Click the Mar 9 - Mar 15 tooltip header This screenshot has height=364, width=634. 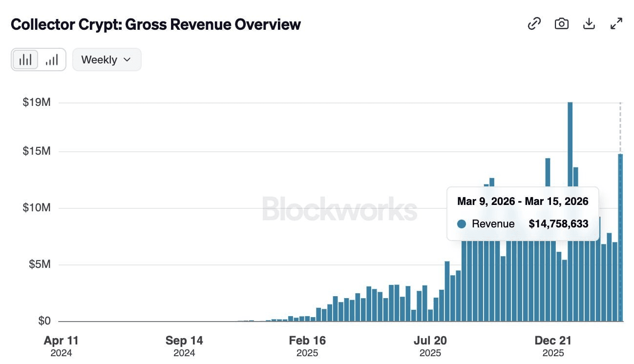pyautogui.click(x=523, y=201)
